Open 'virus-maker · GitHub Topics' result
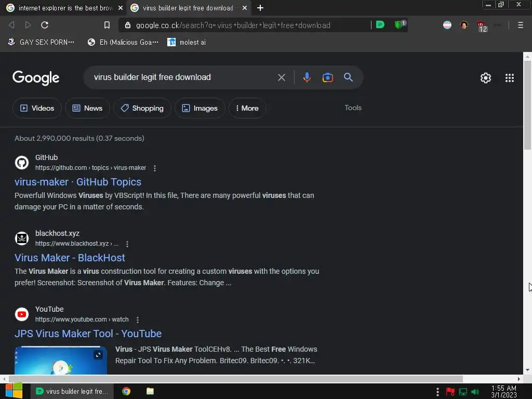 78,182
